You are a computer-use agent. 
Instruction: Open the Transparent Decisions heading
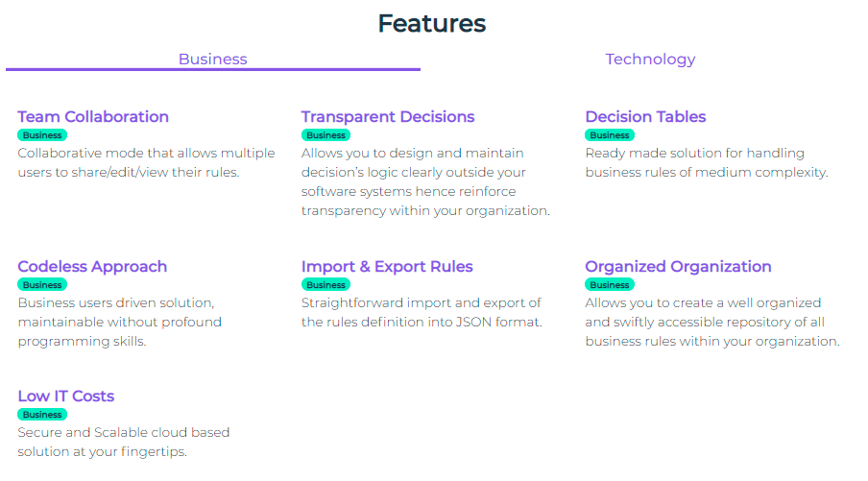tap(388, 117)
